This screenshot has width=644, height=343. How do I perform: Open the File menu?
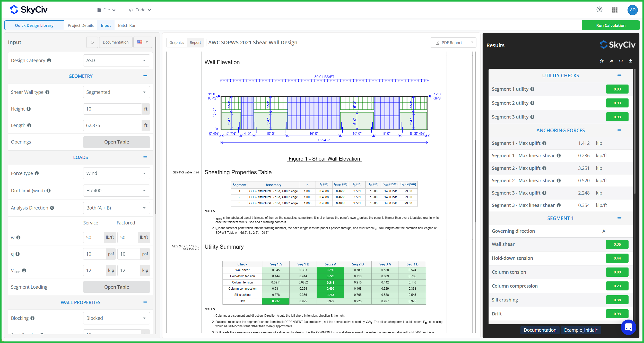pyautogui.click(x=106, y=10)
